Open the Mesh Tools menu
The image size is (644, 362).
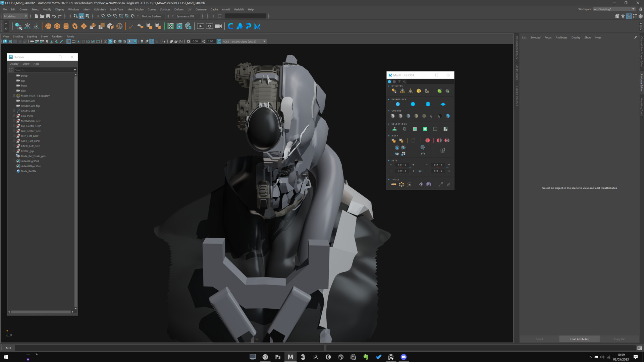117,9
